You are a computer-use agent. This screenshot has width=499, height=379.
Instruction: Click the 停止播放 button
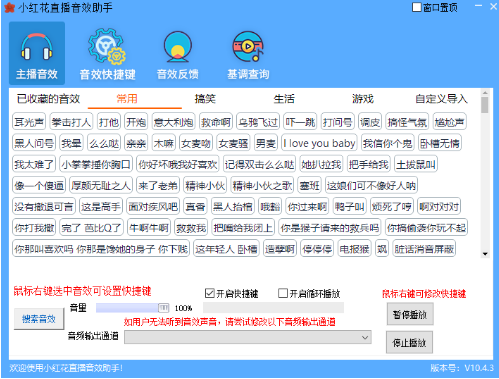point(409,342)
